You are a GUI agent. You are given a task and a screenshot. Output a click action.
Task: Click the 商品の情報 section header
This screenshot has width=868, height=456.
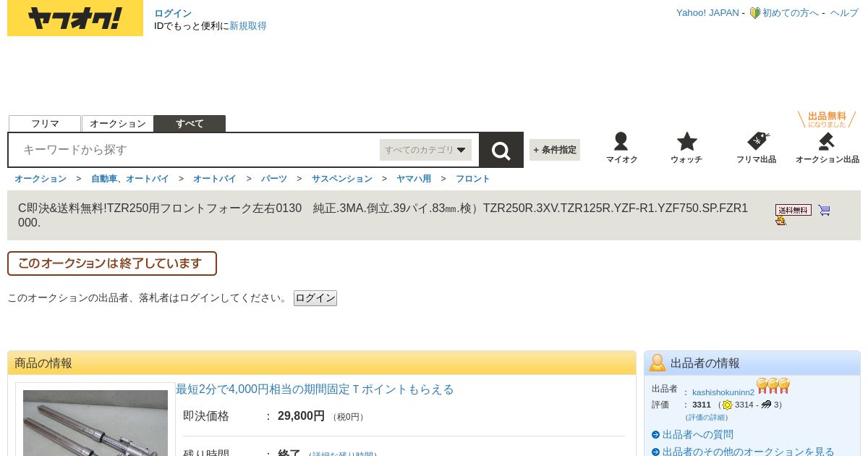[x=322, y=363]
